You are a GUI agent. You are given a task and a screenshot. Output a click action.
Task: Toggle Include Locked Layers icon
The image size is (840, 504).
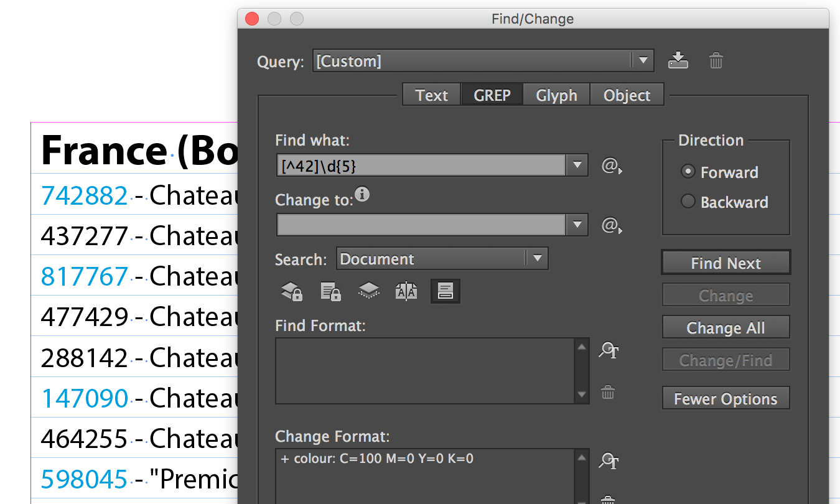292,291
